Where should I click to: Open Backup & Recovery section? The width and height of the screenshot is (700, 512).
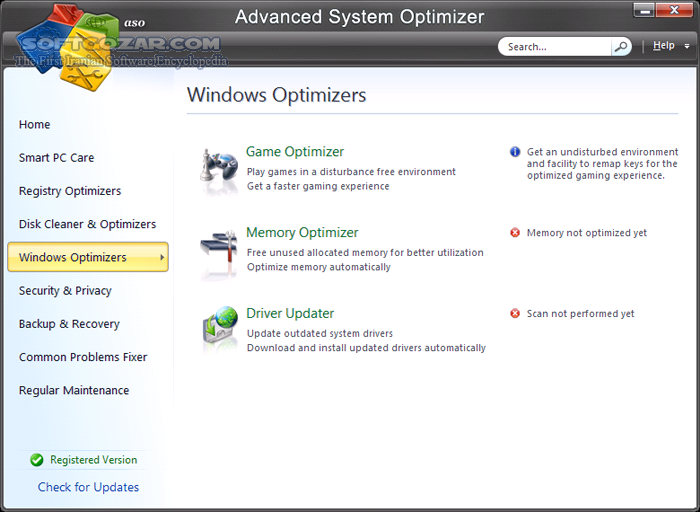(69, 324)
